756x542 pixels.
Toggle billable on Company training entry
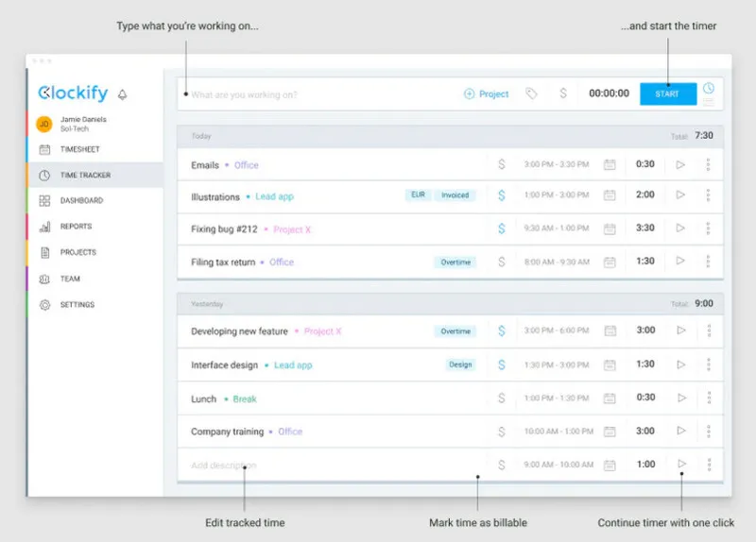pos(502,432)
